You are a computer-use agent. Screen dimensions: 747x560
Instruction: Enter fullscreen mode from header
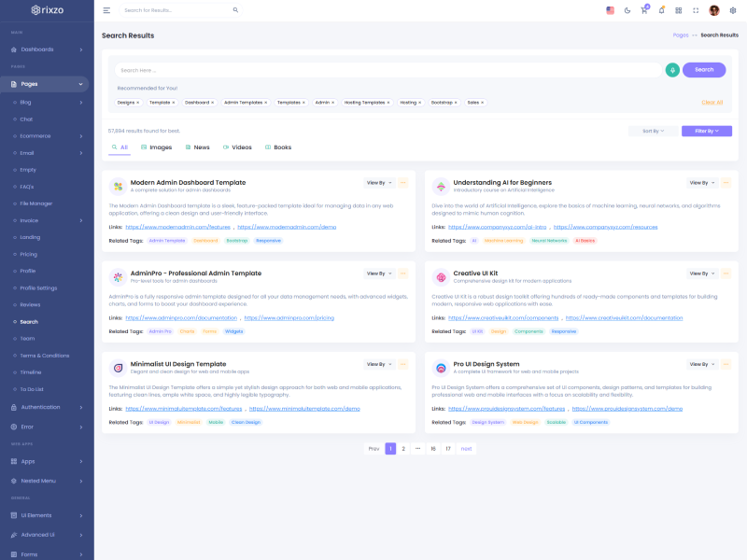pos(697,10)
